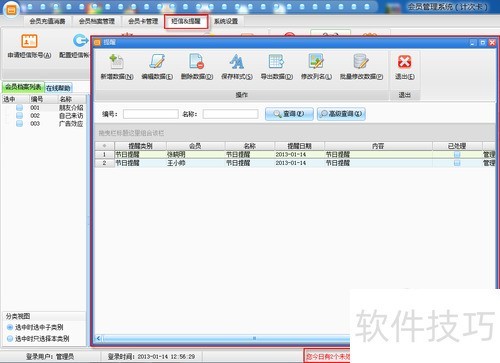Screen dimensions: 500x363
Task: Check the 选中 box for 003 广告效应
Action: tap(19, 124)
